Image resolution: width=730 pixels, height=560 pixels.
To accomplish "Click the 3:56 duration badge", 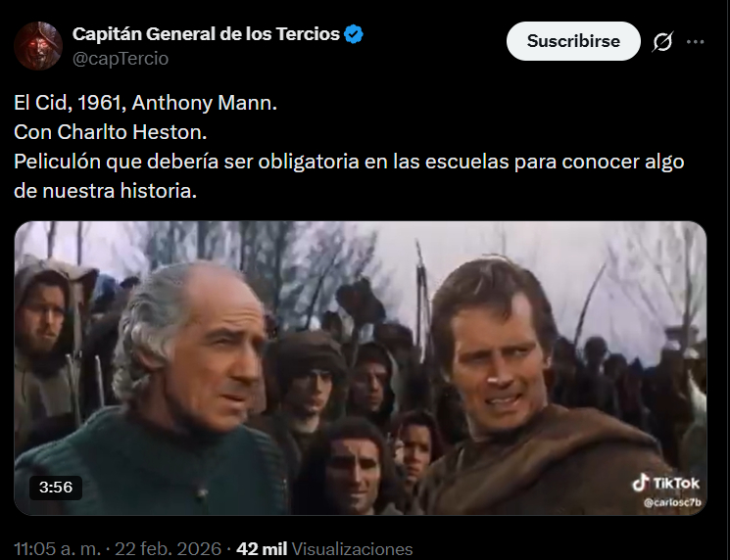I will click(56, 488).
